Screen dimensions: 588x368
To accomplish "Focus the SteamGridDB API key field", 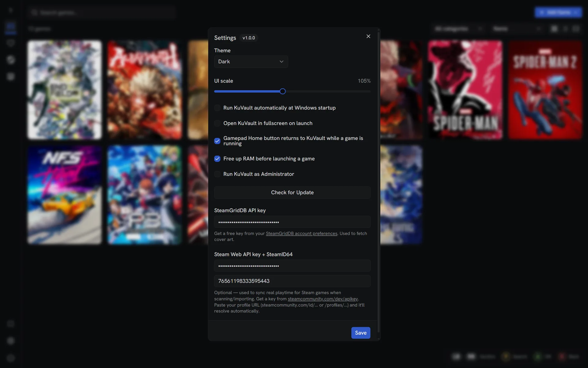I will coord(292,222).
